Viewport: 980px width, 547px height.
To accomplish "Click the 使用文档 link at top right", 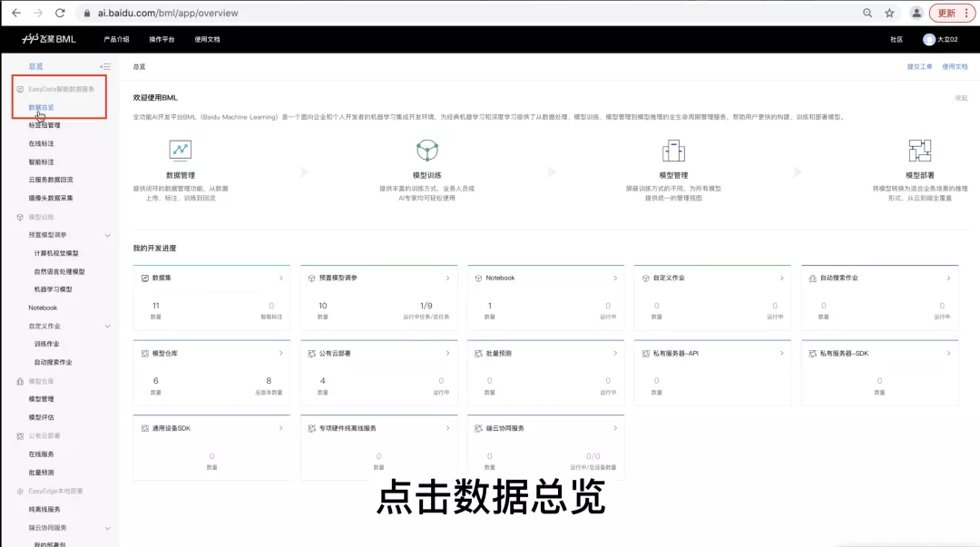I will point(955,67).
